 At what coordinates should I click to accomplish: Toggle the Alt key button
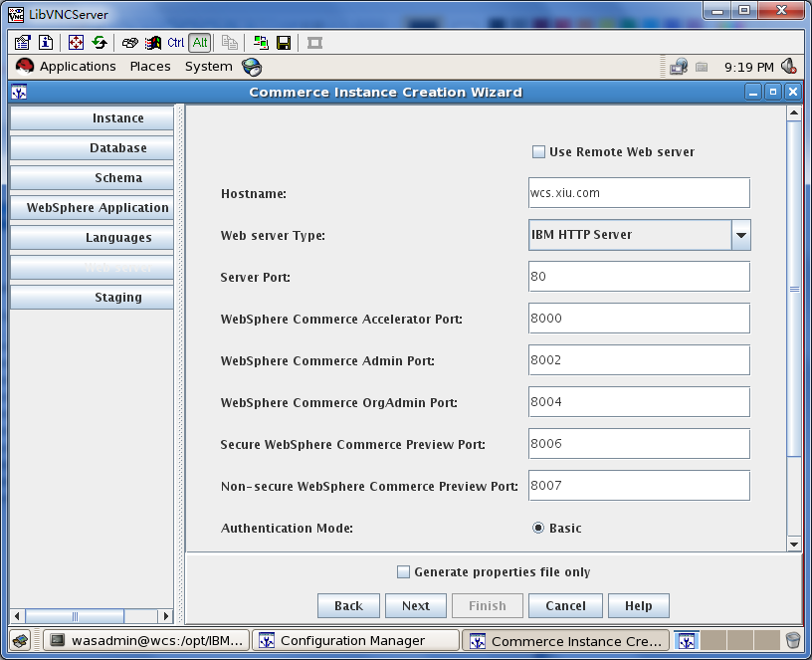(x=200, y=43)
